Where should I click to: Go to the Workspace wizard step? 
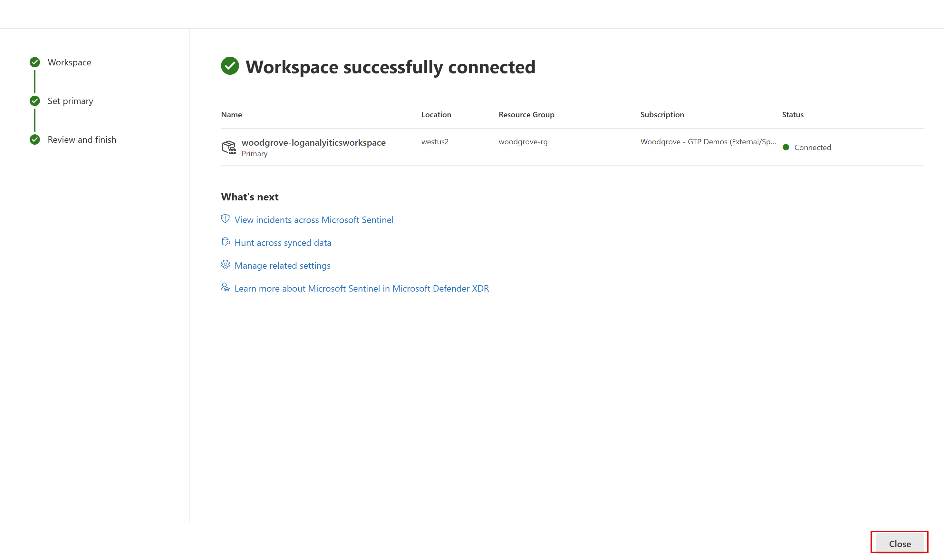(x=69, y=62)
